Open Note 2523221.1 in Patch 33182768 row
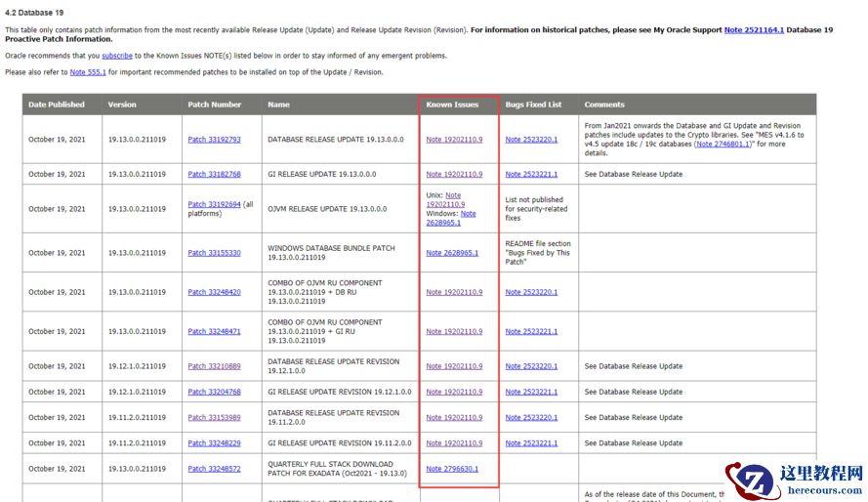 tap(531, 174)
